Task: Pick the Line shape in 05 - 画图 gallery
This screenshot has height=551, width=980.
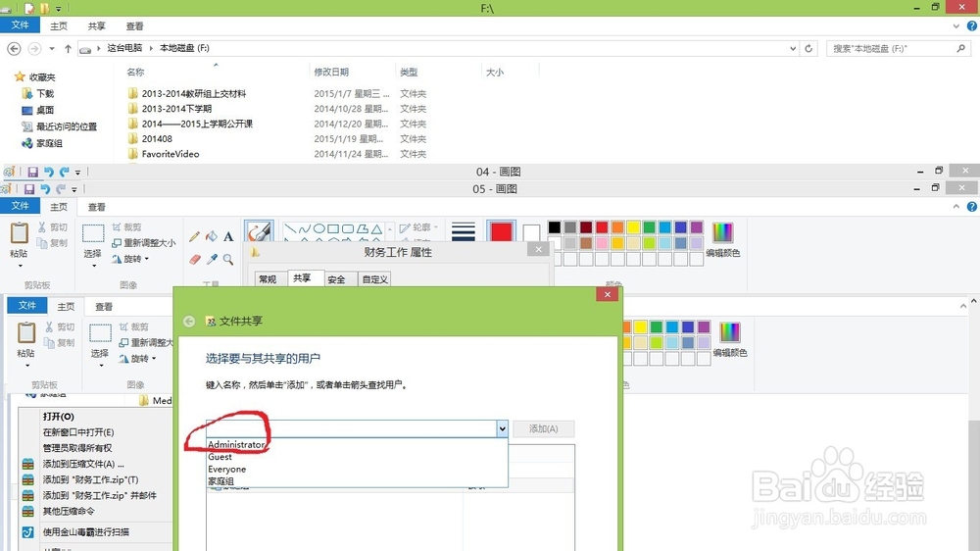Action: 290,228
